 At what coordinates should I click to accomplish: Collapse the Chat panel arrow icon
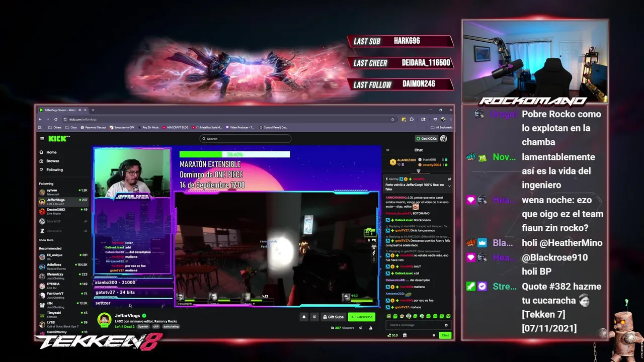click(387, 150)
